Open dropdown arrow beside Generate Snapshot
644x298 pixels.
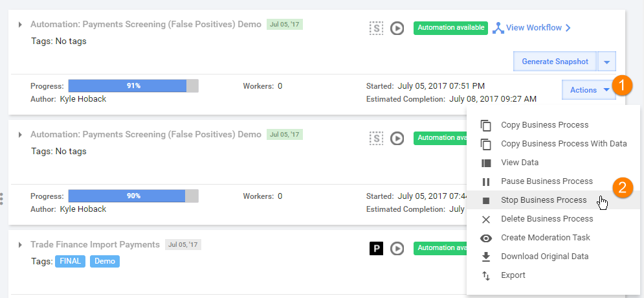607,62
